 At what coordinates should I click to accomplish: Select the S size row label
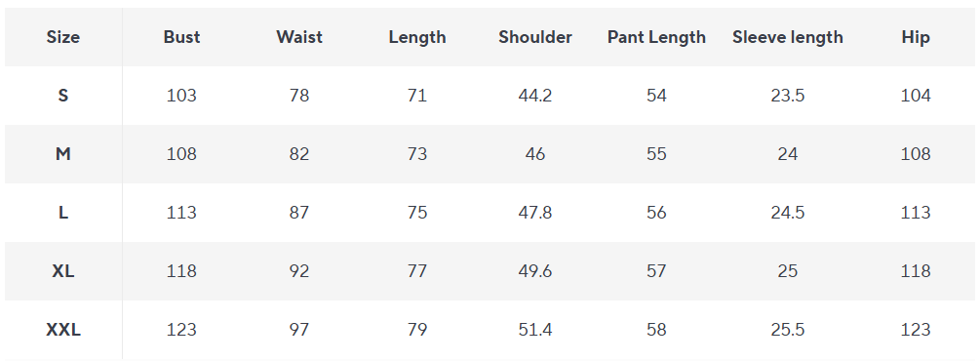click(x=63, y=96)
